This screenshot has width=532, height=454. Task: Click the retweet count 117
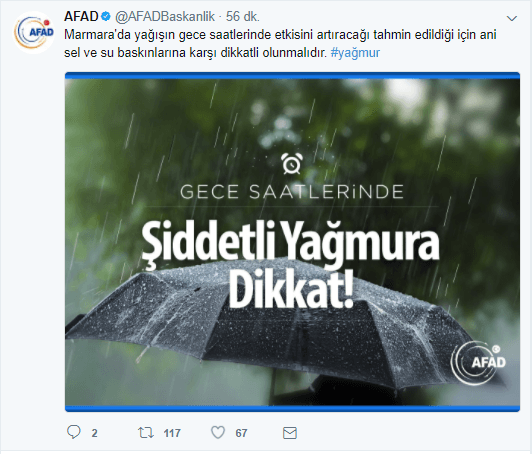point(172,433)
